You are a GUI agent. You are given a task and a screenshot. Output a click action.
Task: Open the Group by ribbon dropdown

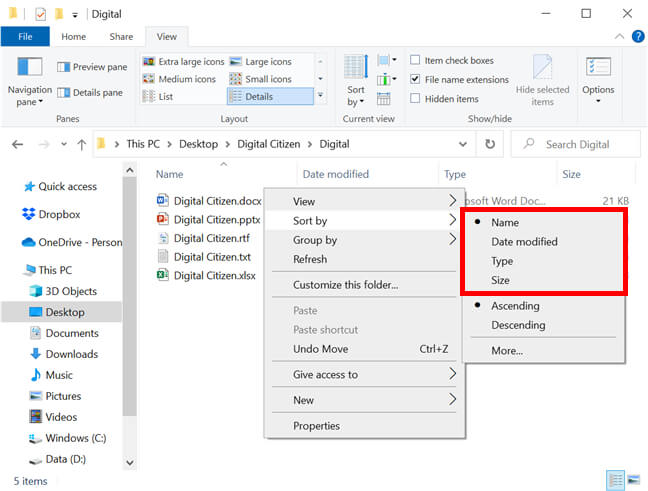pos(387,60)
